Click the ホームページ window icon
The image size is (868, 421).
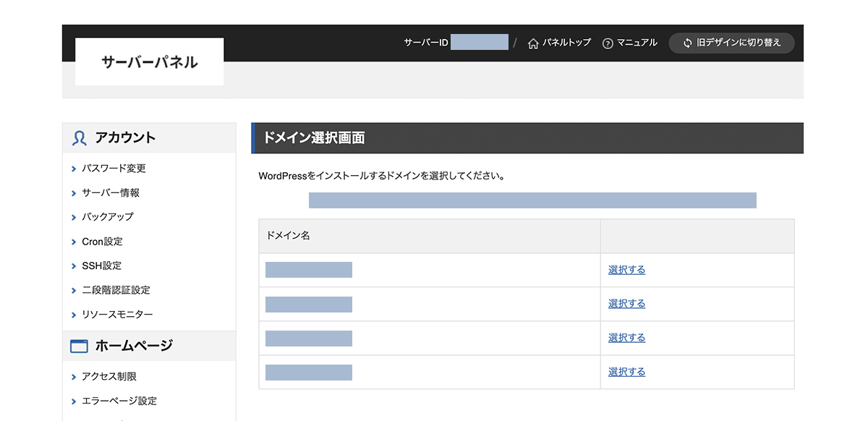point(79,346)
